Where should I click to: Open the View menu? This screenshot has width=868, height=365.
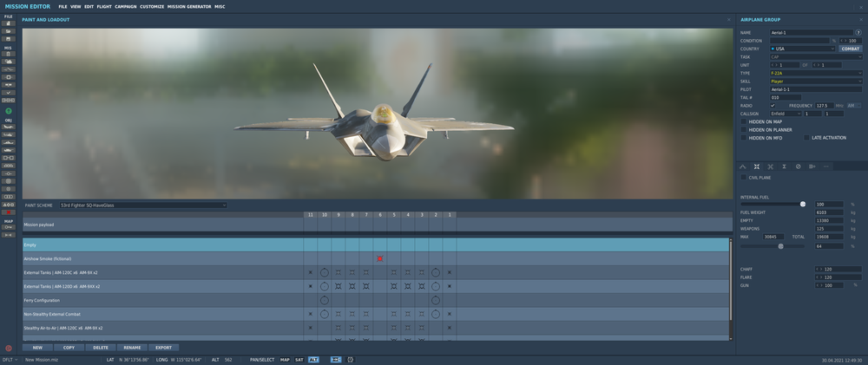pos(76,7)
